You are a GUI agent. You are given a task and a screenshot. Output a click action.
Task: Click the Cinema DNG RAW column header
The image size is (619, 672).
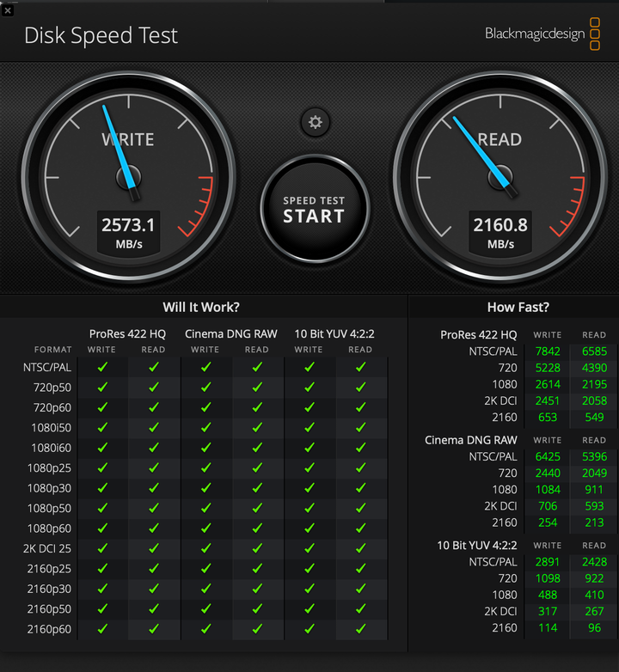coord(231,334)
